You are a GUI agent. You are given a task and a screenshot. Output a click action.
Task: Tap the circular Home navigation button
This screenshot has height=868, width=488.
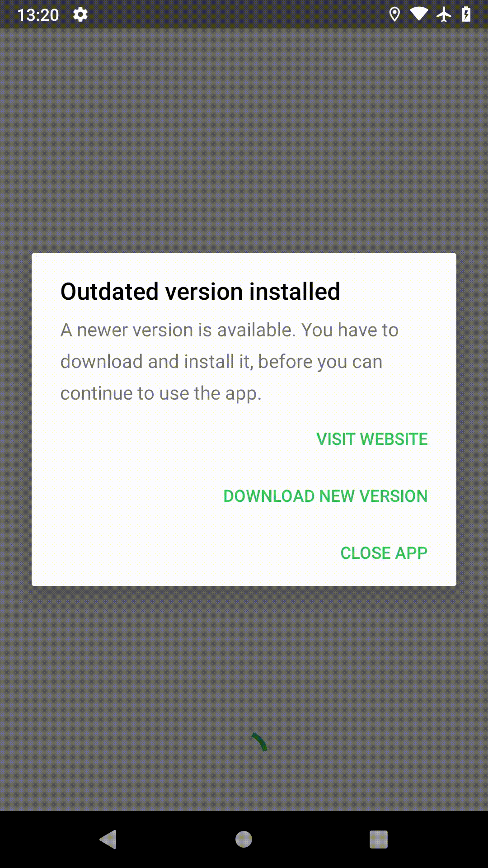click(x=244, y=840)
